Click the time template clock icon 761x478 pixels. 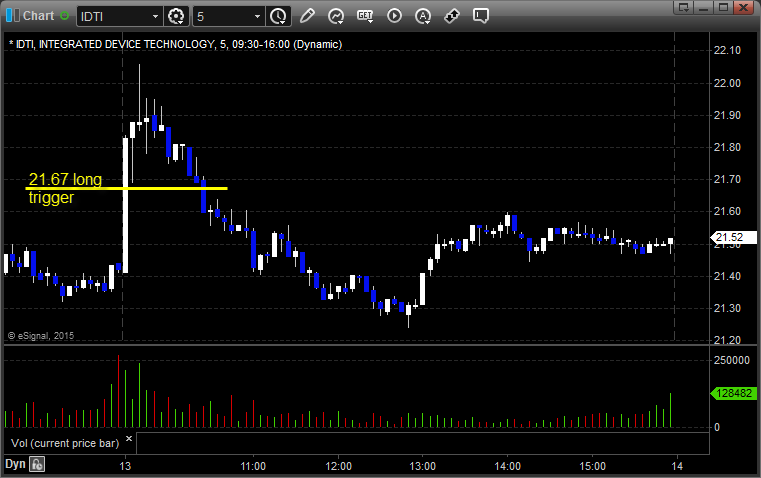point(278,16)
